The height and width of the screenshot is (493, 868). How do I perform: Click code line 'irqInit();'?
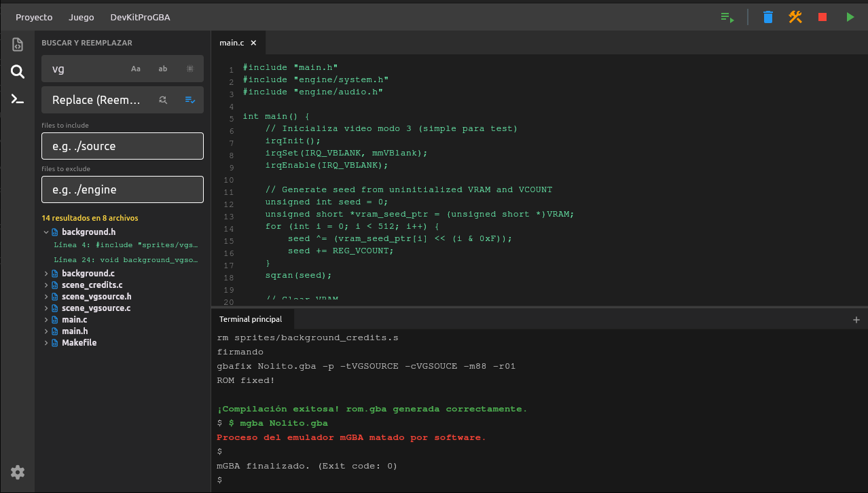(293, 141)
